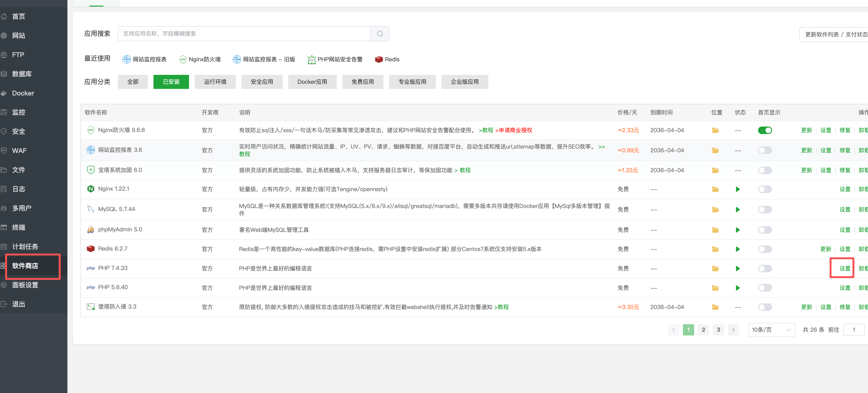The width and height of the screenshot is (868, 393).
Task: Select the 企业版应用 category tab
Action: point(464,82)
